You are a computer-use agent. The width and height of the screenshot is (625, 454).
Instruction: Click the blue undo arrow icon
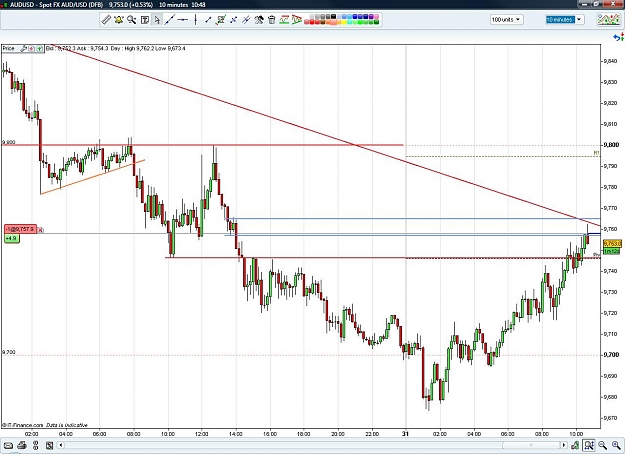(x=618, y=37)
